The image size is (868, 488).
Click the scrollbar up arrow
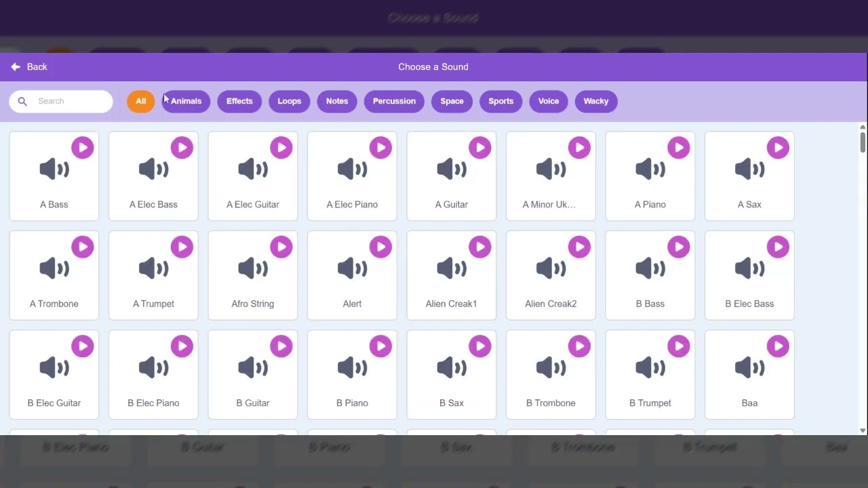(x=863, y=127)
